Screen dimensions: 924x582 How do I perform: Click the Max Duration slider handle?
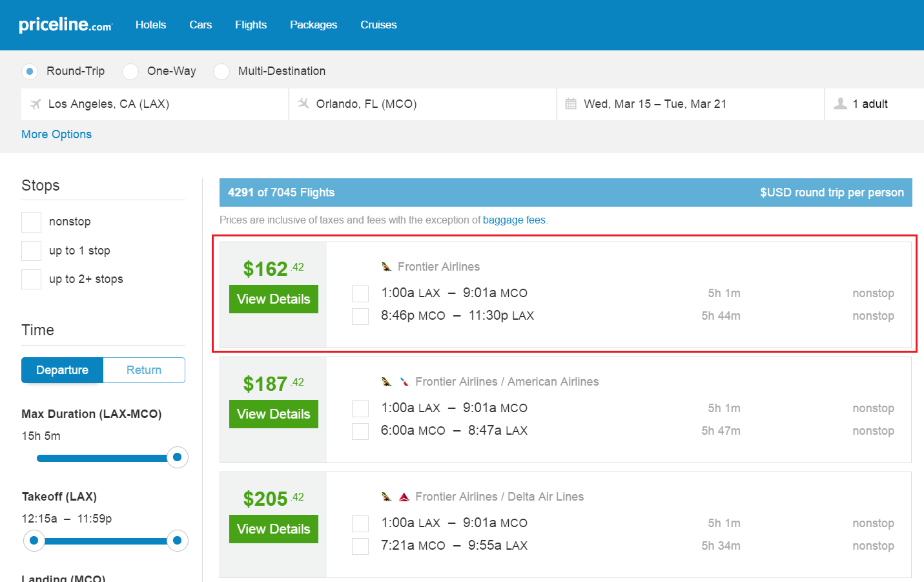[x=178, y=457]
